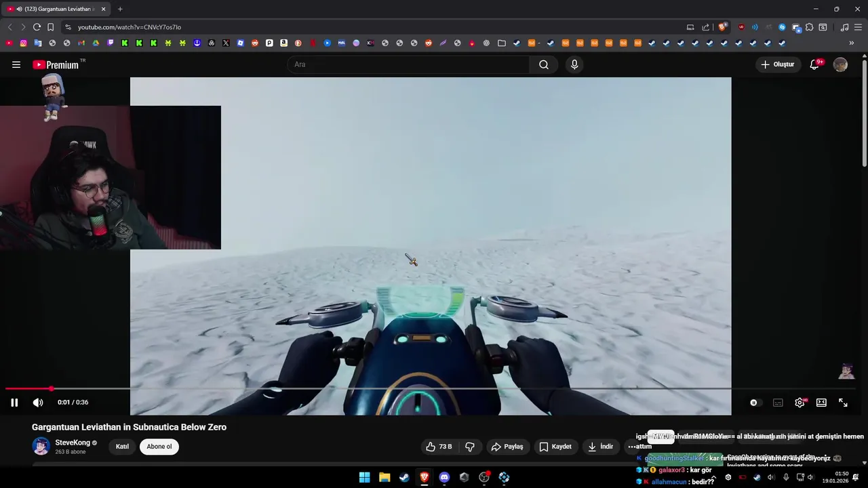Open the site settings icon beside URL
This screenshot has height=488, width=868.
pos(67,27)
